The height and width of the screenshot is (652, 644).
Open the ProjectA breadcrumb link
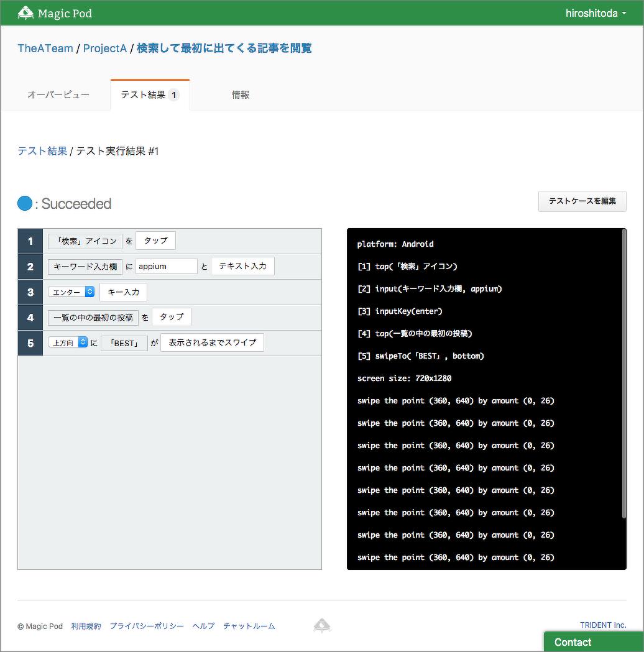pyautogui.click(x=105, y=48)
